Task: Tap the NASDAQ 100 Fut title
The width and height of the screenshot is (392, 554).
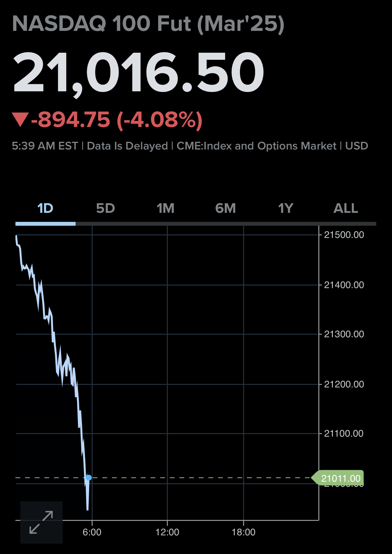Action: (x=148, y=24)
